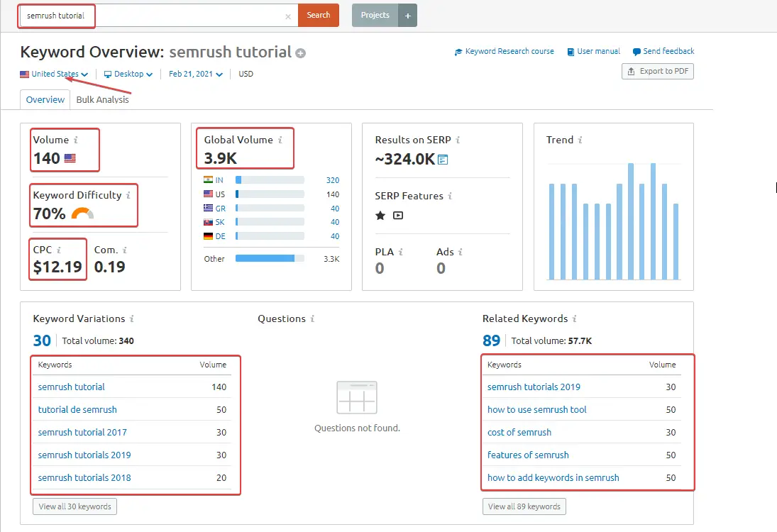Open the Keyword Research course link

coord(505,52)
